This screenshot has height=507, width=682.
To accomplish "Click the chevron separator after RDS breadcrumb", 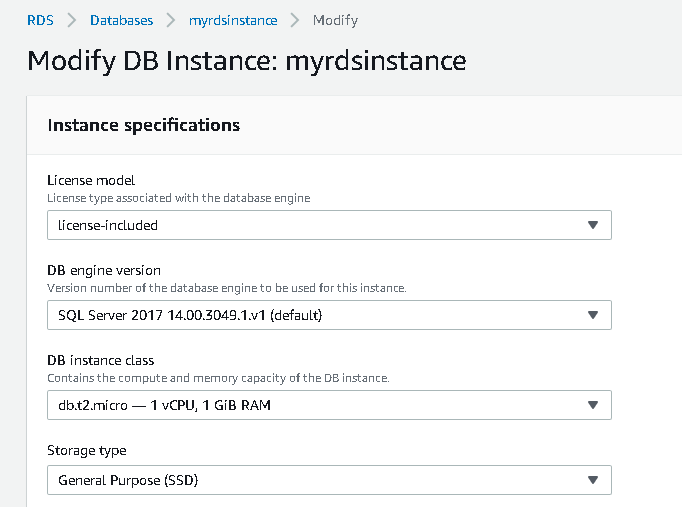I will (72, 20).
